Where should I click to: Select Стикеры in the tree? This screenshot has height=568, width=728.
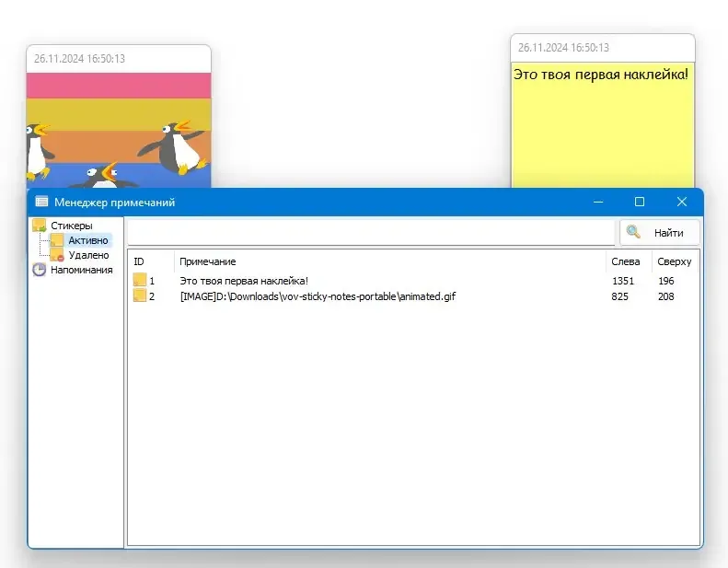pyautogui.click(x=72, y=226)
